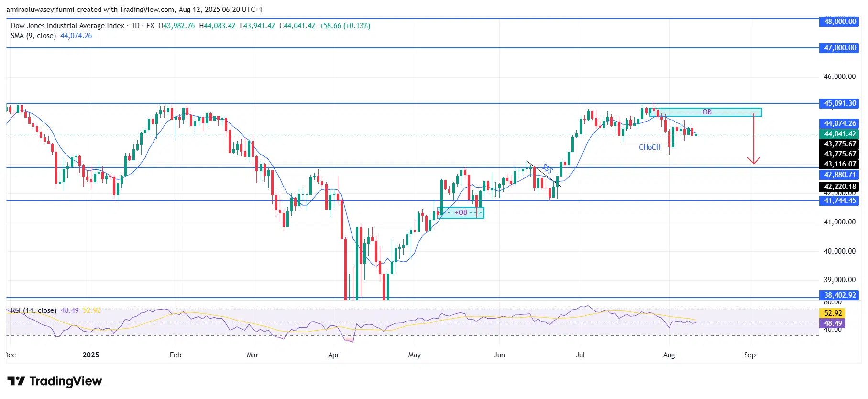The width and height of the screenshot is (868, 399).
Task: Click the low value L43,941.42
Action: (x=257, y=26)
